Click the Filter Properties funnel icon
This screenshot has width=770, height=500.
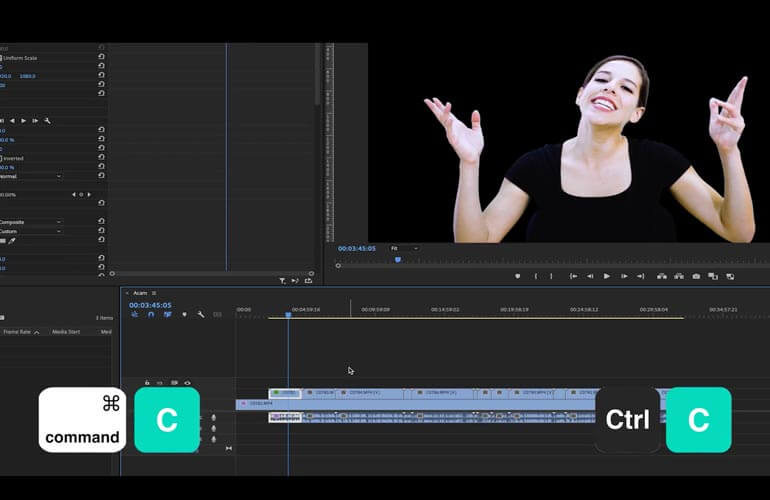pos(282,281)
